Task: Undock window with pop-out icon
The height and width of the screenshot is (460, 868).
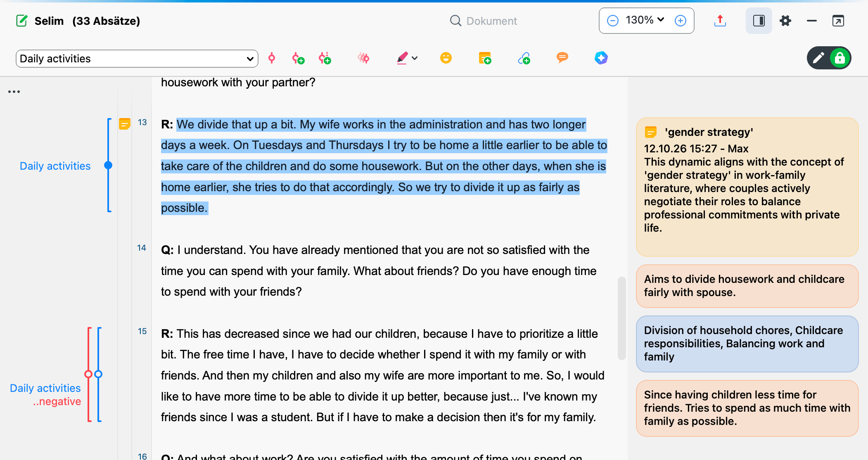Action: coord(838,21)
